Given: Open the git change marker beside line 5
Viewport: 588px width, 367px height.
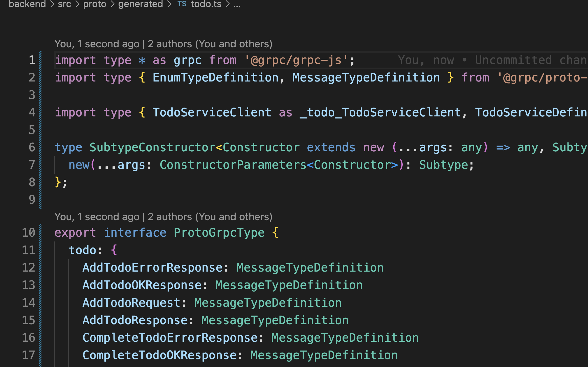Looking at the screenshot, I should tap(40, 130).
